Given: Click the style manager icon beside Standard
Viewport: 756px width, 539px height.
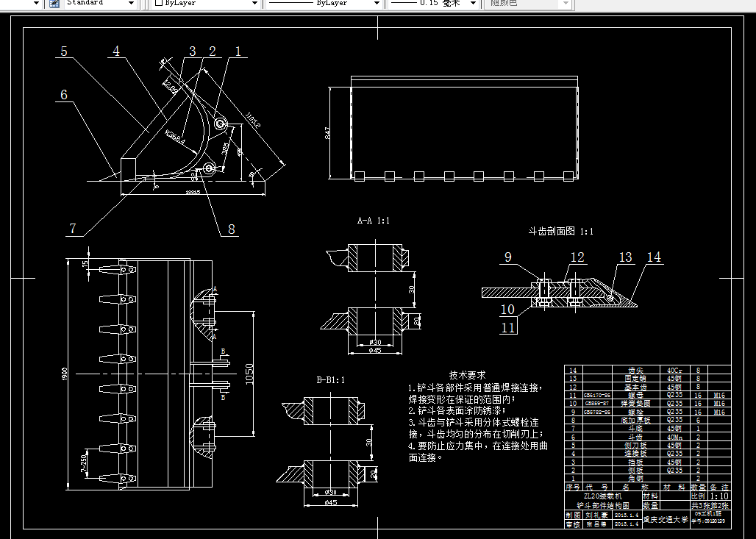Looking at the screenshot, I should click(x=54, y=3).
